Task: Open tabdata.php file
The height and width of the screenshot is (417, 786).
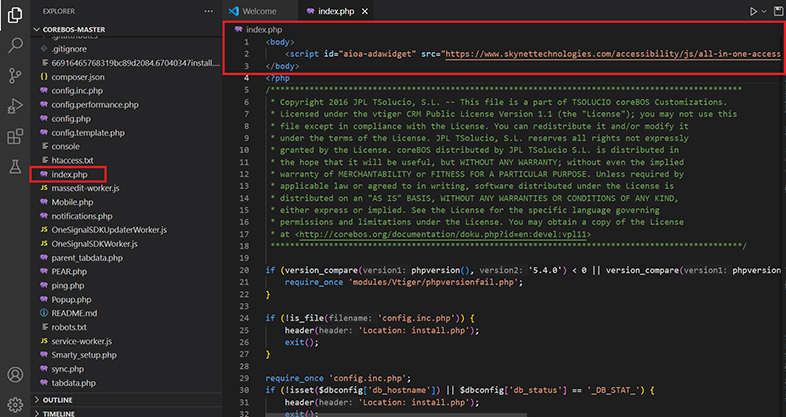Action: pyautogui.click(x=73, y=383)
